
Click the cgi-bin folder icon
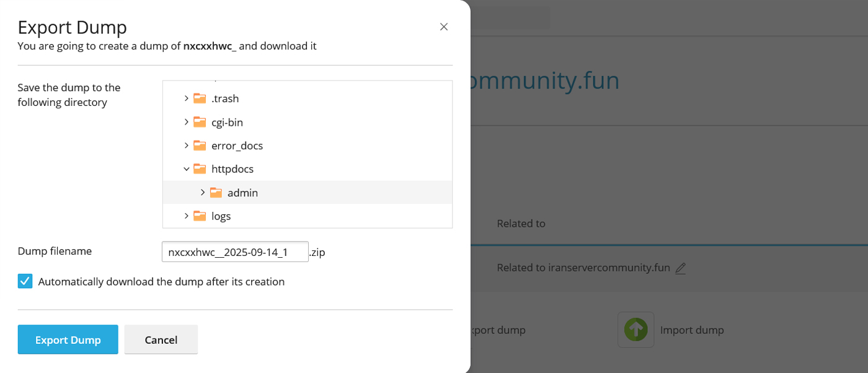(199, 122)
